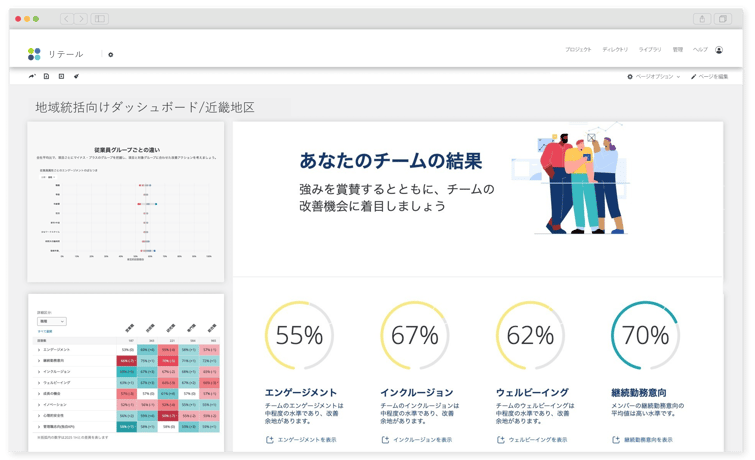This screenshot has width=755, height=460.
Task: Click the share arrow icon in the toolbar
Action: click(x=32, y=76)
